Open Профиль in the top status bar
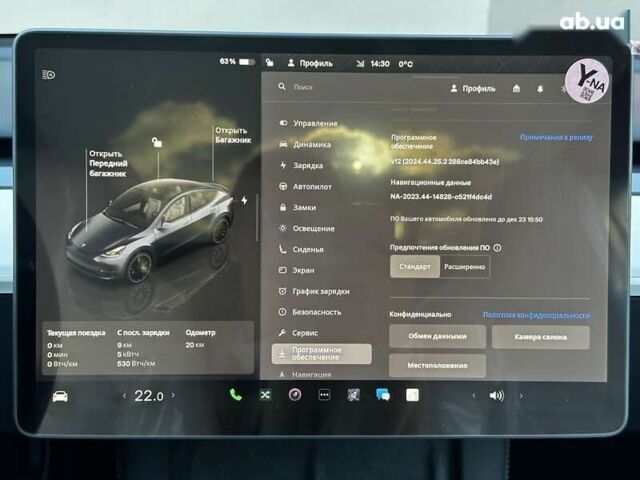This screenshot has width=640, height=480. pyautogui.click(x=310, y=63)
